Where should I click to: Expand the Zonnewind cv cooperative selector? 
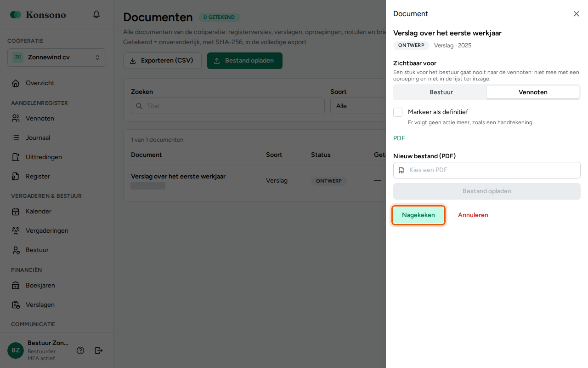[x=57, y=57]
